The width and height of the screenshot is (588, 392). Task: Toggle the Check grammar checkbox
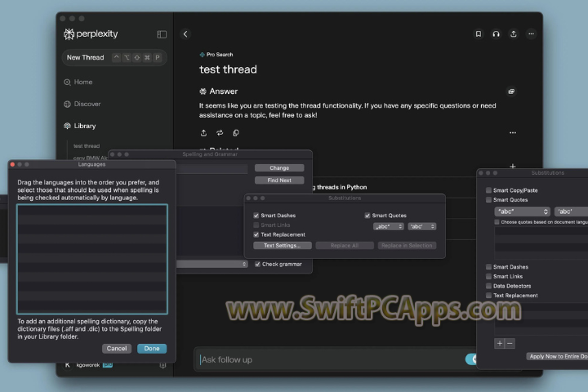(257, 264)
